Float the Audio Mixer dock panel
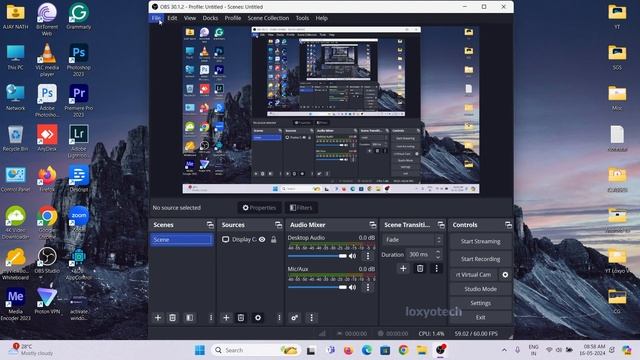Screen dimensions: 640x360 (373, 225)
